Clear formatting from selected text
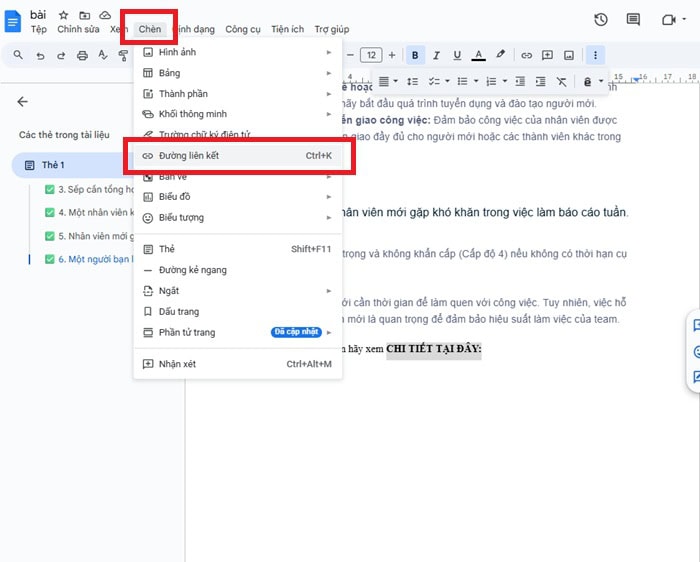 click(562, 81)
